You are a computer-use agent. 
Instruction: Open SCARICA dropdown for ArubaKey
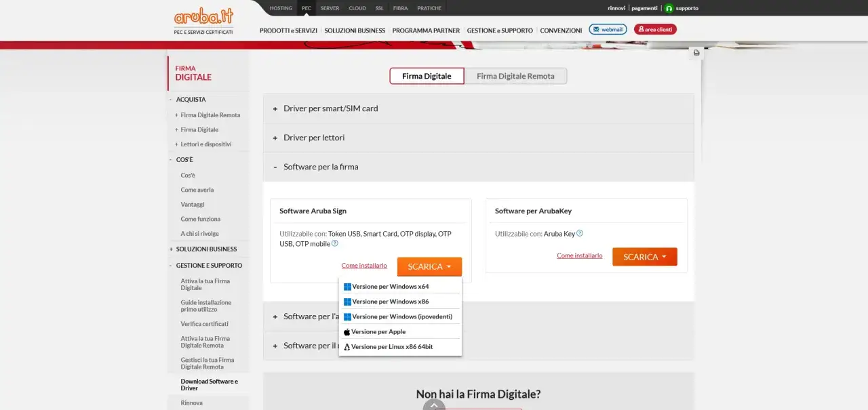[x=645, y=257]
